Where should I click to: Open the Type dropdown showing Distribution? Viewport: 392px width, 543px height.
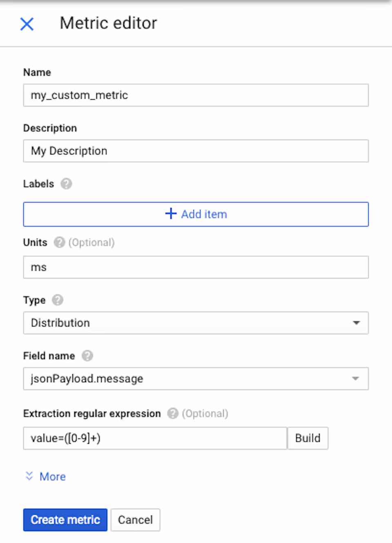click(196, 323)
